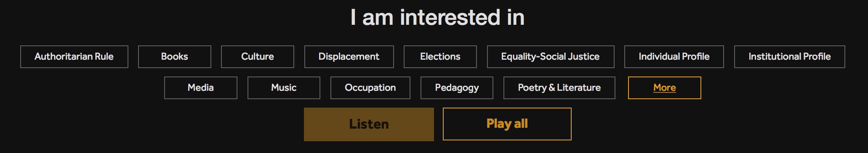Click the gold-outlined Play all button

pos(507,124)
